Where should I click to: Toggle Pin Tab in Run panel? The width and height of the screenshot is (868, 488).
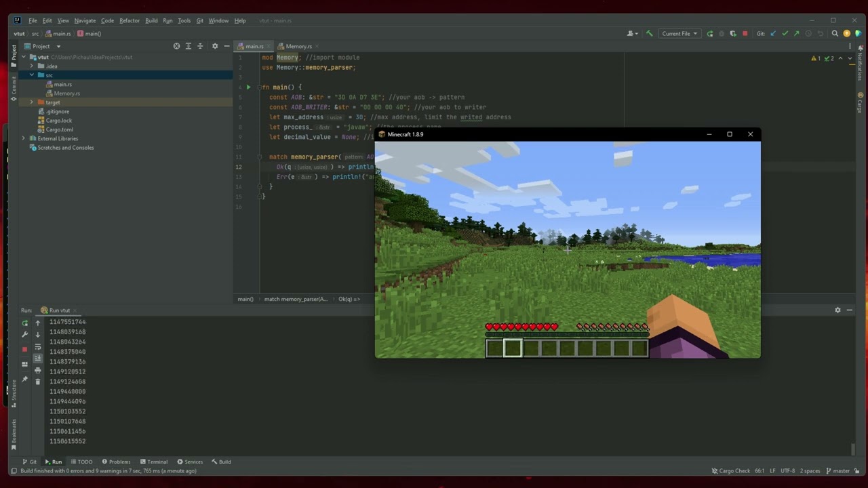[25, 379]
